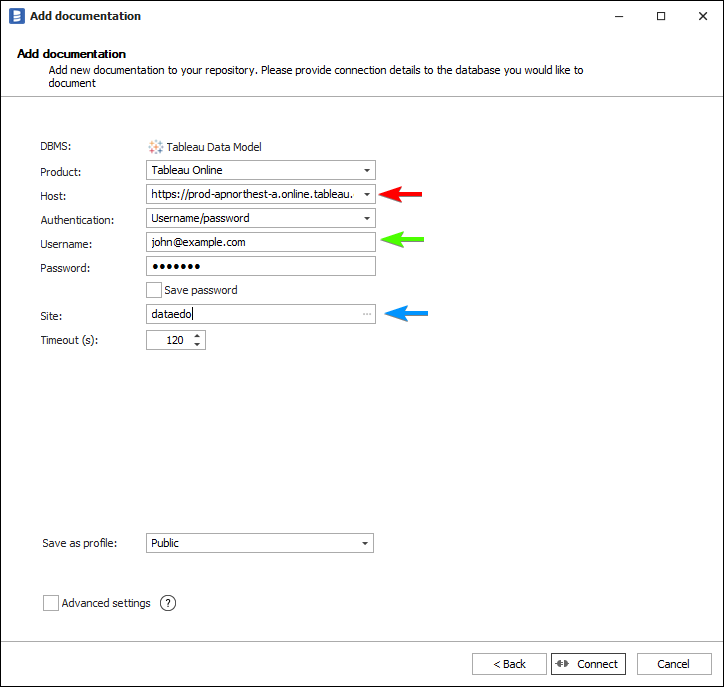Open the Authentication method dropdown
Viewport: 724px width, 687px height.
(x=367, y=218)
